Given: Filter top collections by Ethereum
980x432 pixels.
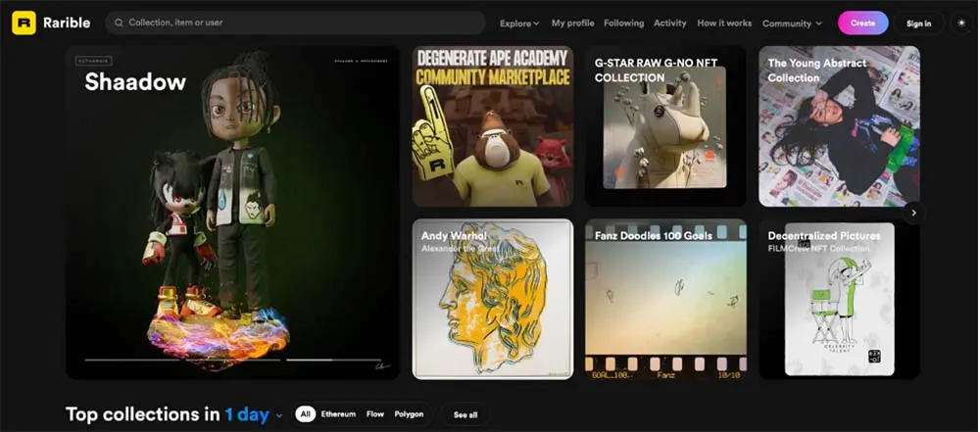Looking at the screenshot, I should click(338, 413).
